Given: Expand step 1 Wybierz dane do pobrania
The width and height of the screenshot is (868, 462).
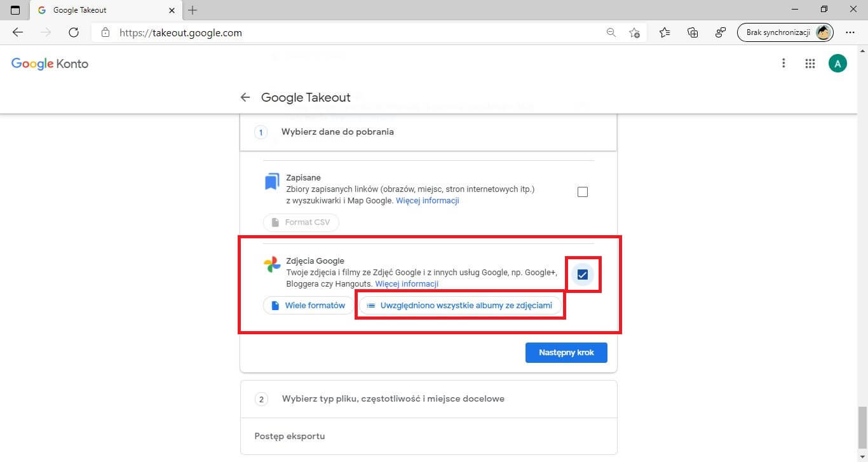Looking at the screenshot, I should point(428,132).
